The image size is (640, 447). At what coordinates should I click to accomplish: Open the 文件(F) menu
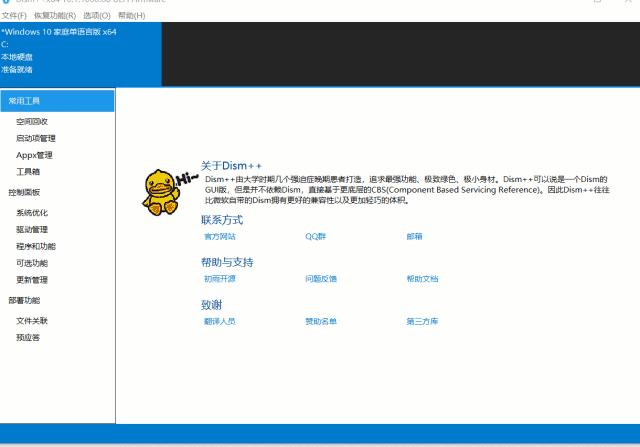tap(14, 16)
